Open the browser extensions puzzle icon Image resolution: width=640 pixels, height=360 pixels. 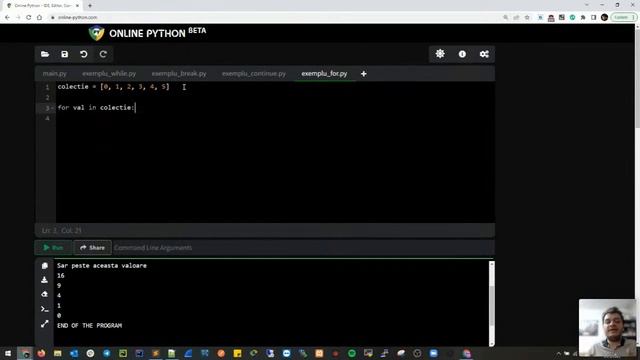point(583,17)
